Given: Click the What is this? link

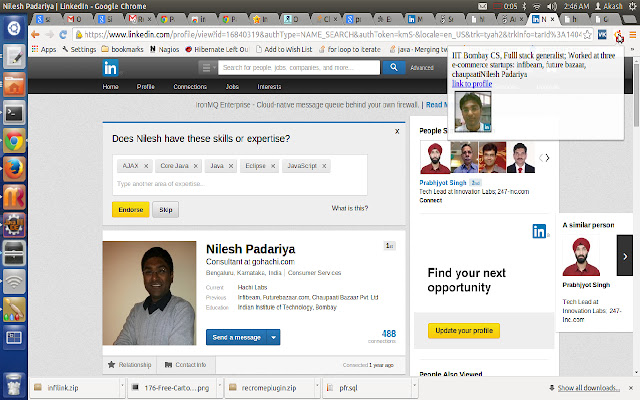Looking at the screenshot, I should [x=349, y=208].
